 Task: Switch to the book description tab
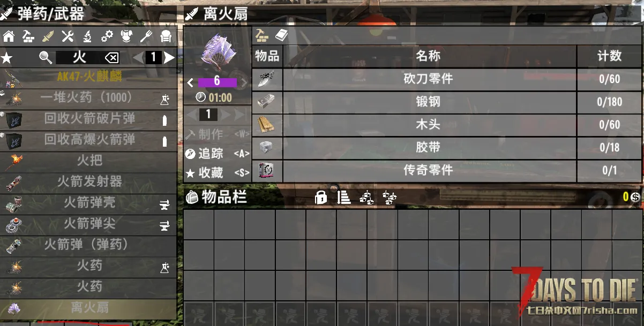pos(281,35)
